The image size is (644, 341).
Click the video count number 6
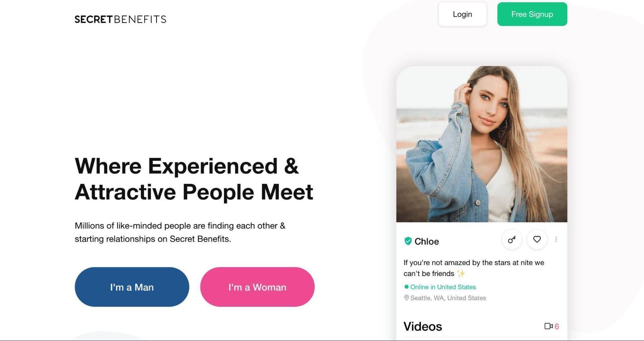click(x=557, y=327)
